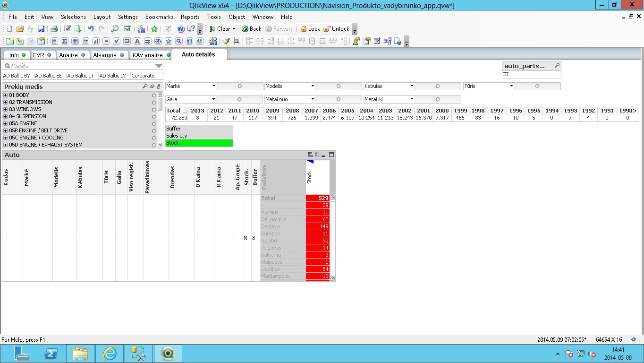Create a Bookmark Object star icon
This screenshot has width=644, height=363.
coord(168,41)
